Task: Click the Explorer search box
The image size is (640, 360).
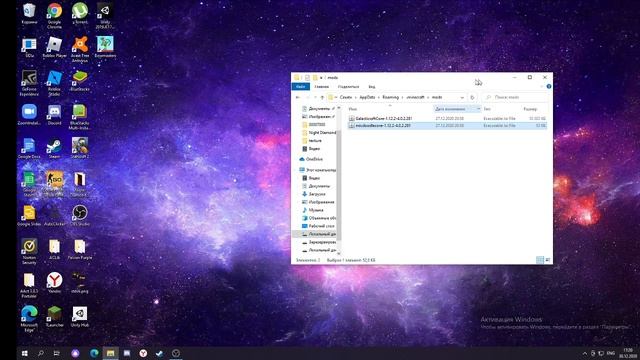Action: (515, 97)
